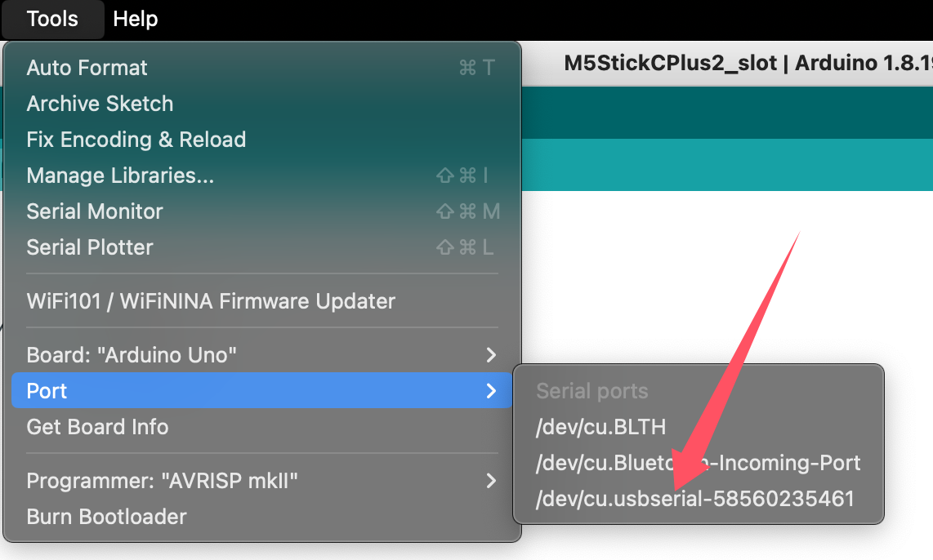Click the Board "Arduino Uno" entry

click(132, 355)
